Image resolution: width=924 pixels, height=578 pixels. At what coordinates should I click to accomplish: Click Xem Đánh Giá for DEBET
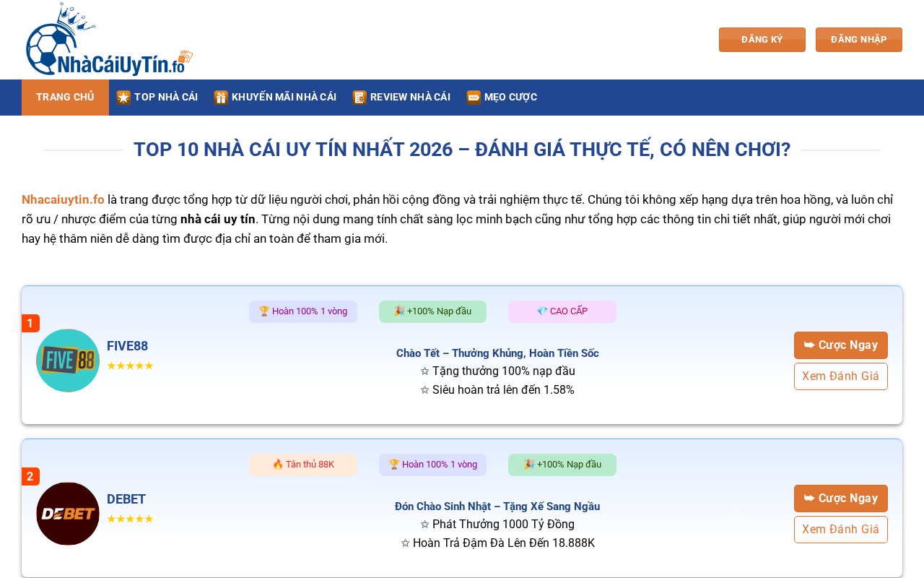tap(841, 530)
